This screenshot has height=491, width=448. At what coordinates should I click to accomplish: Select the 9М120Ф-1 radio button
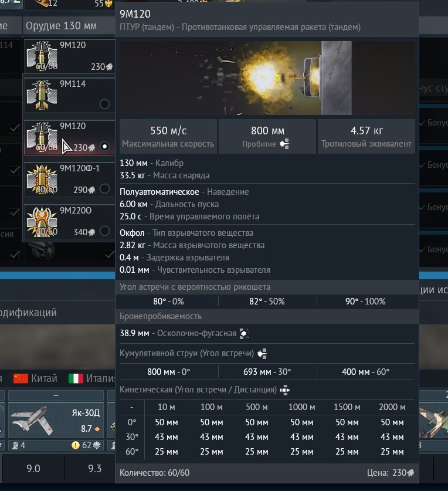104,188
